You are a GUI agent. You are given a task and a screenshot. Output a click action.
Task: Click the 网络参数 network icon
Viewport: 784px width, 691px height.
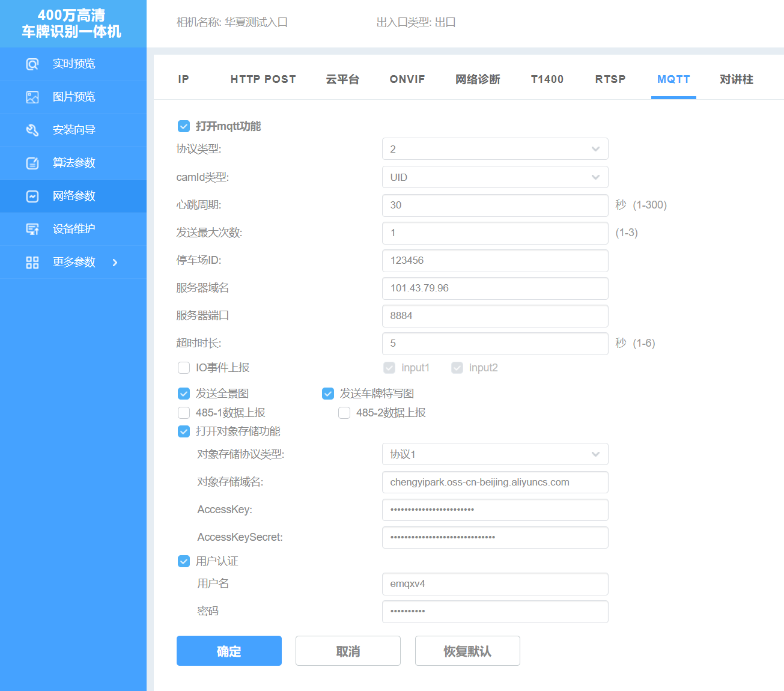click(32, 196)
